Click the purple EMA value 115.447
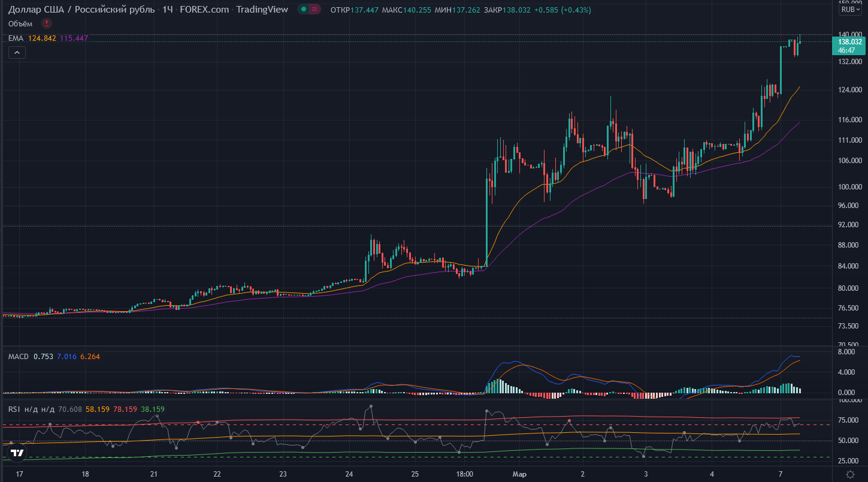The width and height of the screenshot is (868, 482). [74, 38]
